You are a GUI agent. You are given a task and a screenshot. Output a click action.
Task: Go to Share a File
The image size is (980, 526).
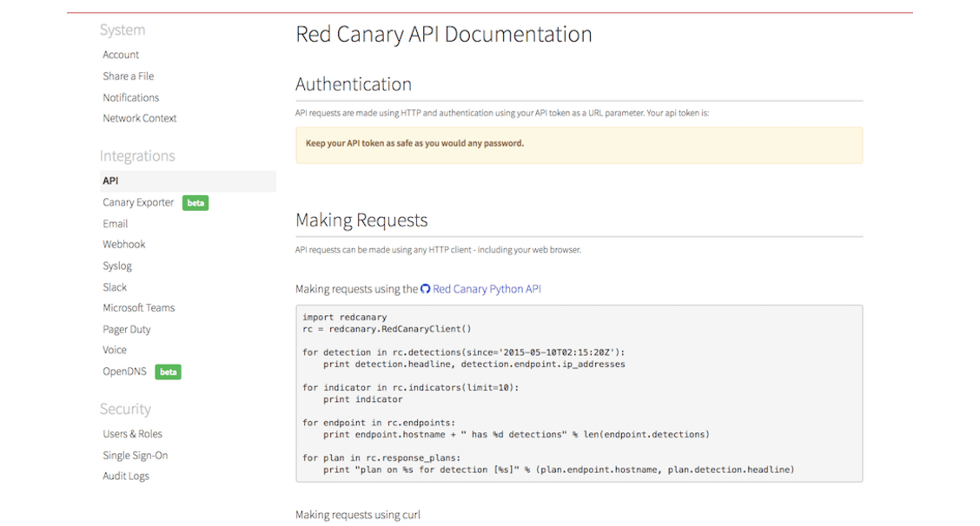(128, 76)
